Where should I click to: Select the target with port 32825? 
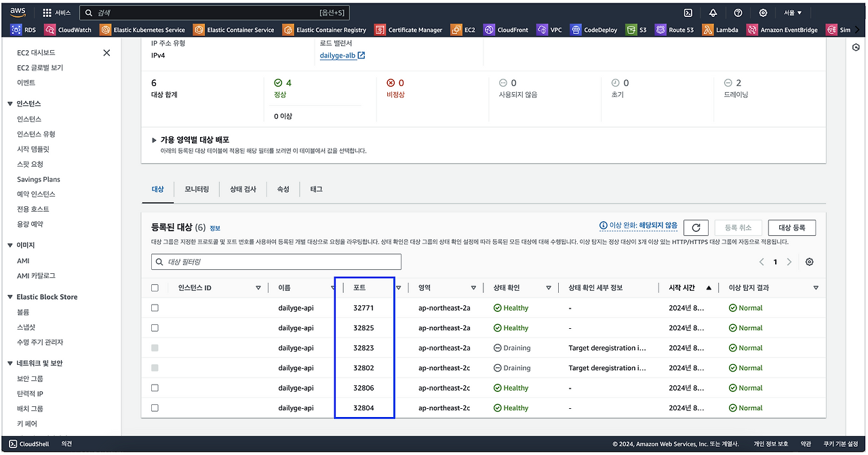[155, 328]
